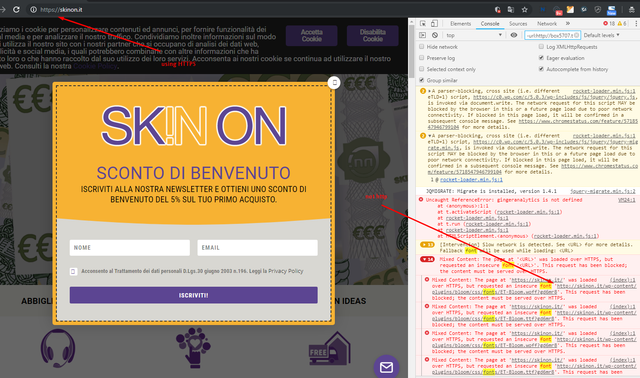
Task: Click the Accetta Cookie button
Action: point(311,36)
